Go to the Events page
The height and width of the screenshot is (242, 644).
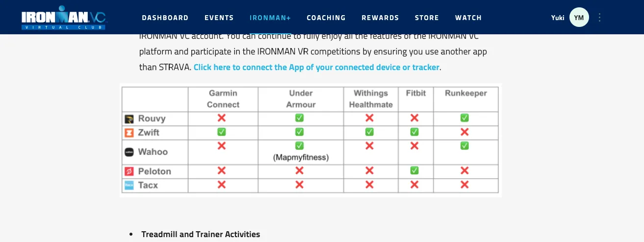tap(219, 18)
